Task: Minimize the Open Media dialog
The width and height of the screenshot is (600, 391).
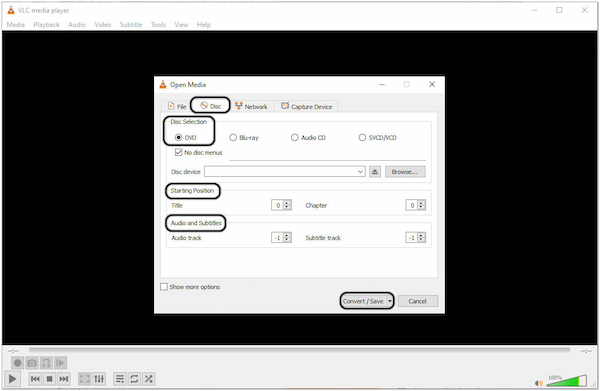Action: coord(382,84)
